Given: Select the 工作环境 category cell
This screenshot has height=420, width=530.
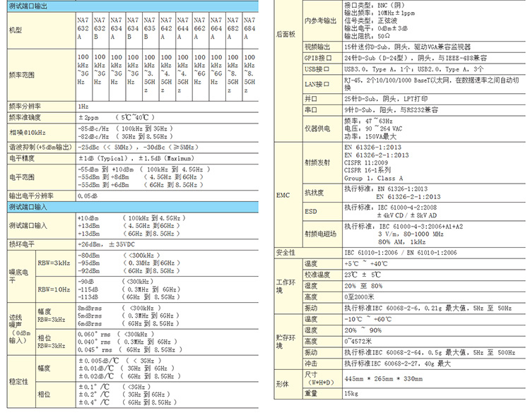Looking at the screenshot, I should pyautogui.click(x=284, y=286).
